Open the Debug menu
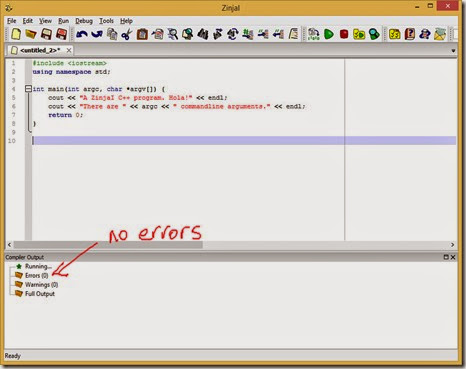 click(x=84, y=21)
